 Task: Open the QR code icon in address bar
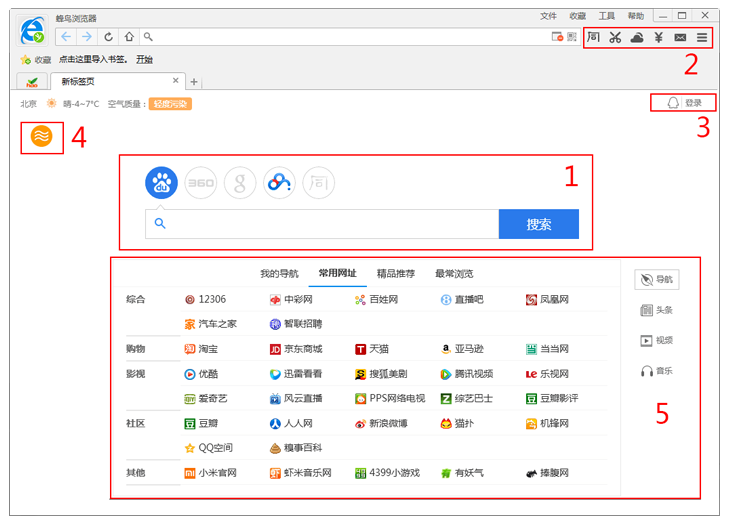(x=572, y=37)
